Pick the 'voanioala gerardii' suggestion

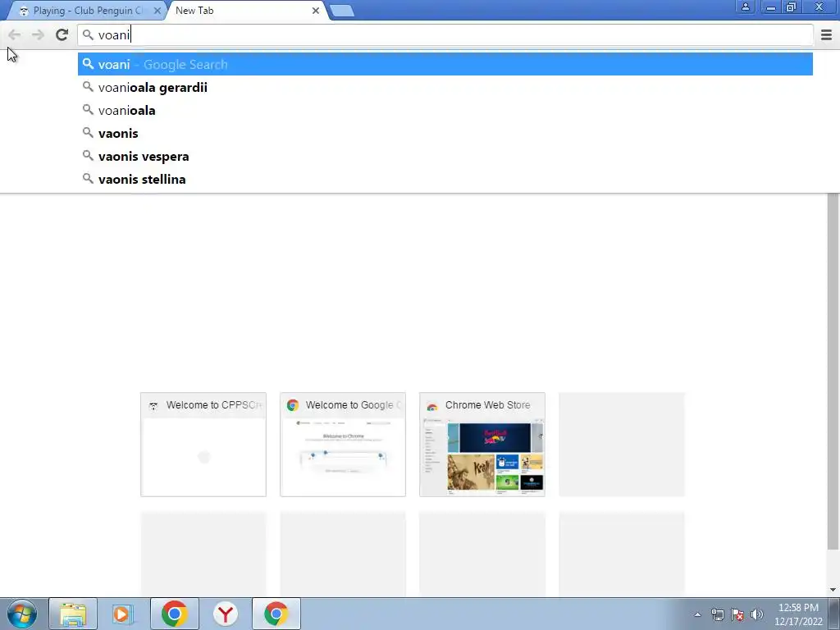[445, 87]
